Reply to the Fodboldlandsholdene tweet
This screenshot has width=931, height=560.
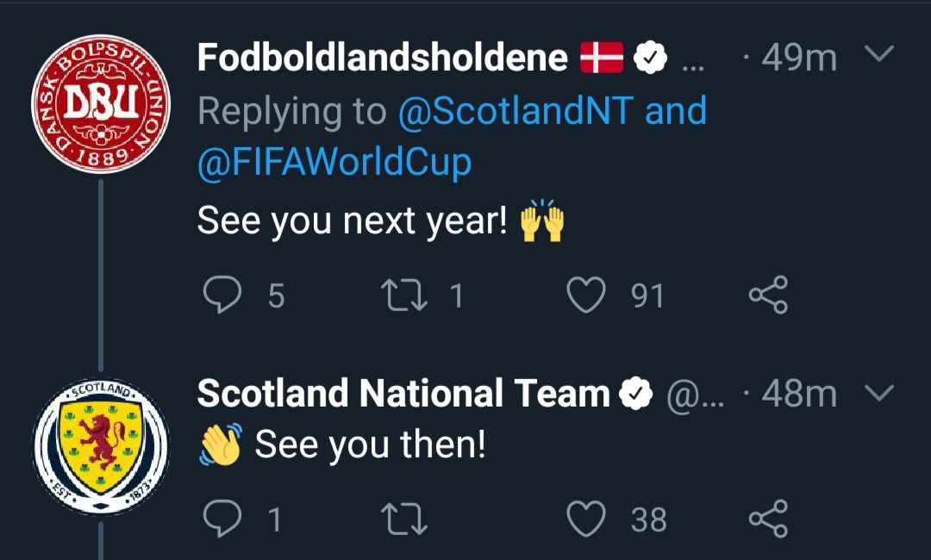click(x=222, y=295)
